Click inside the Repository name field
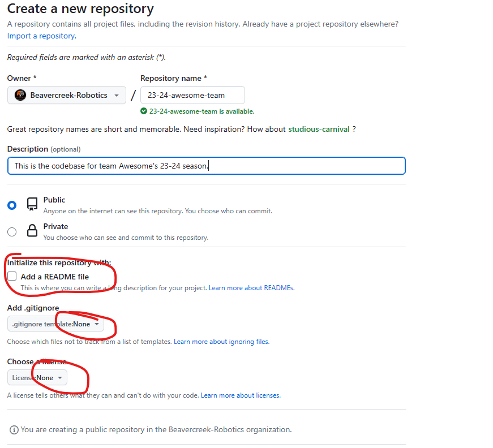 point(192,95)
